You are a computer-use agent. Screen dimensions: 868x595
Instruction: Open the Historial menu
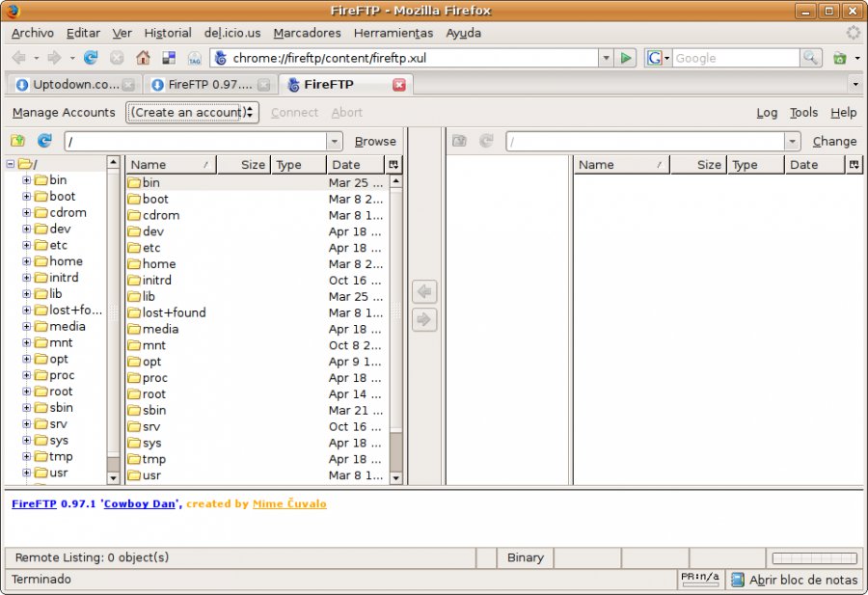pyautogui.click(x=168, y=33)
